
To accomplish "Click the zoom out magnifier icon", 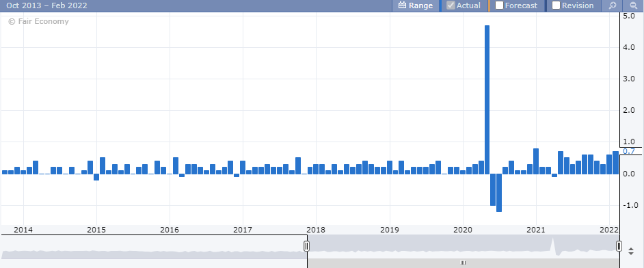I will pyautogui.click(x=633, y=5).
